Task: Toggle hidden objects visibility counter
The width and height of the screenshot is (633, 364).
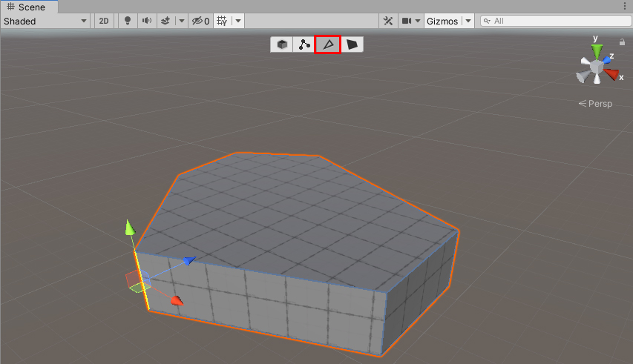Action: (x=200, y=21)
